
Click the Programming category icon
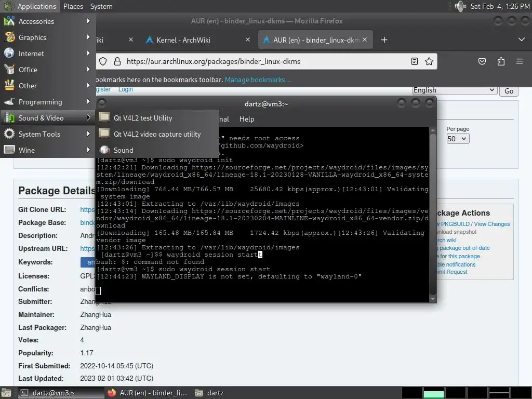pos(9,101)
